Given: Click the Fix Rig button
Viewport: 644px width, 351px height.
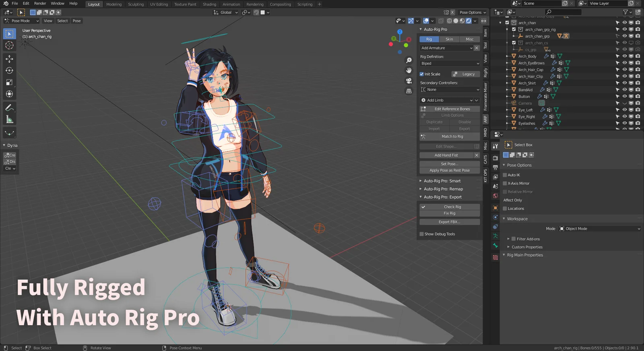Looking at the screenshot, I should (x=450, y=213).
